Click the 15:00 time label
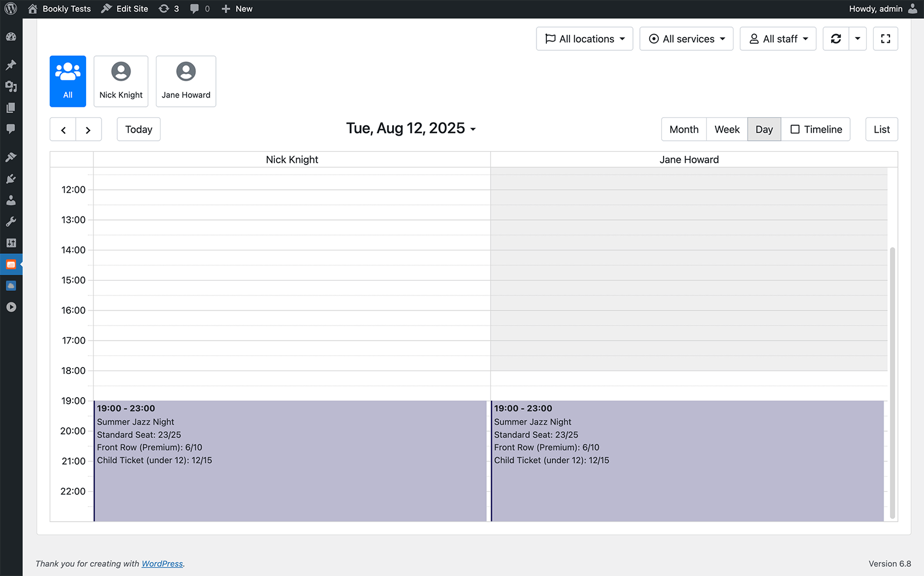The width and height of the screenshot is (924, 576). pos(73,280)
